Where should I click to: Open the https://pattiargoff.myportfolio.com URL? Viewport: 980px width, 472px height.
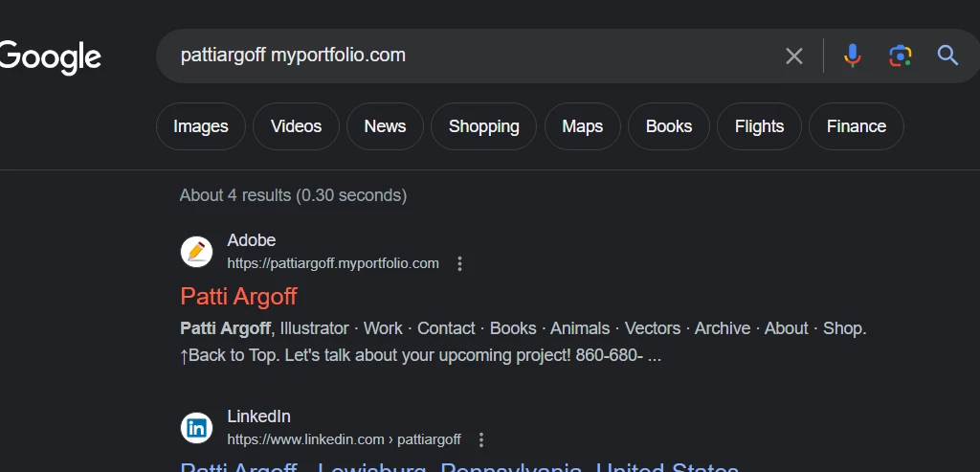333,264
